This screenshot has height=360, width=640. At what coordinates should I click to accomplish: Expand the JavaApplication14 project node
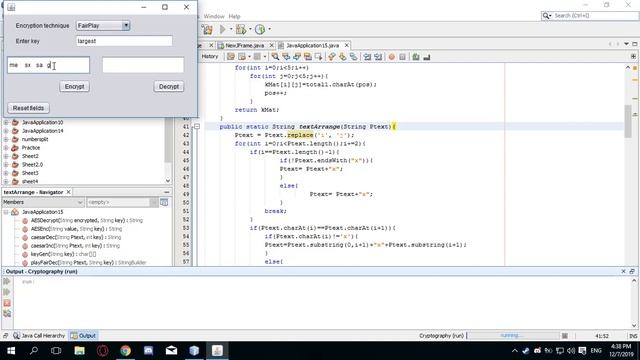[x=6, y=131]
